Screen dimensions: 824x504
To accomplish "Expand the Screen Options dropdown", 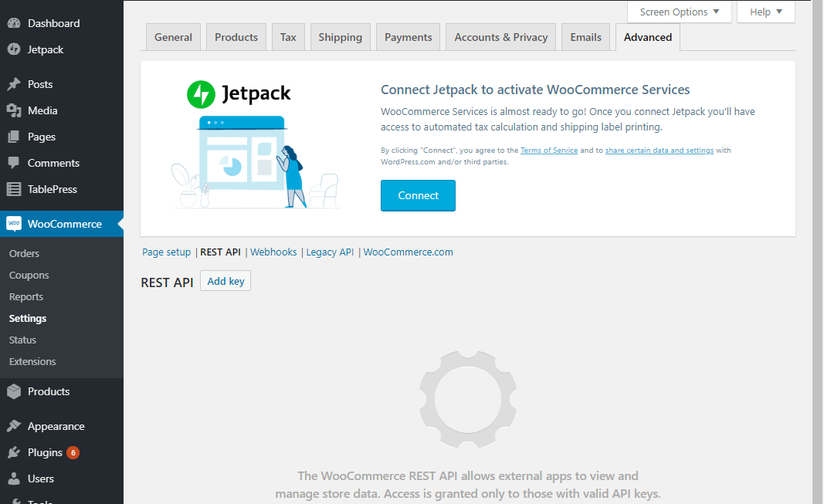I will tap(679, 12).
